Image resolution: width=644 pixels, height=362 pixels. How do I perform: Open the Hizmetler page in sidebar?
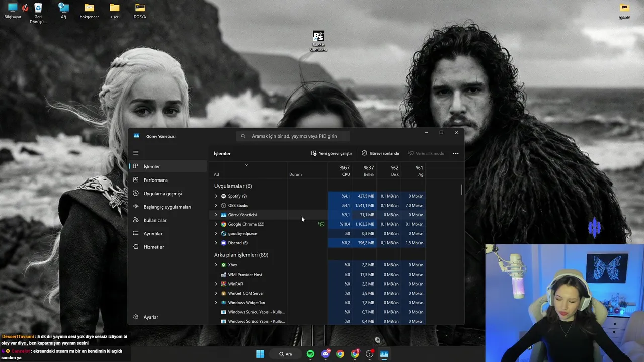coord(168,247)
